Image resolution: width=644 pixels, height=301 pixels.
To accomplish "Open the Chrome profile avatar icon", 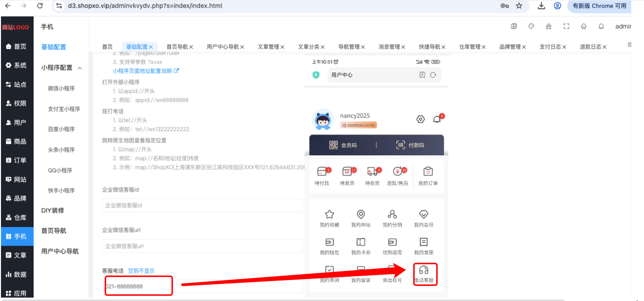I will coord(557,6).
